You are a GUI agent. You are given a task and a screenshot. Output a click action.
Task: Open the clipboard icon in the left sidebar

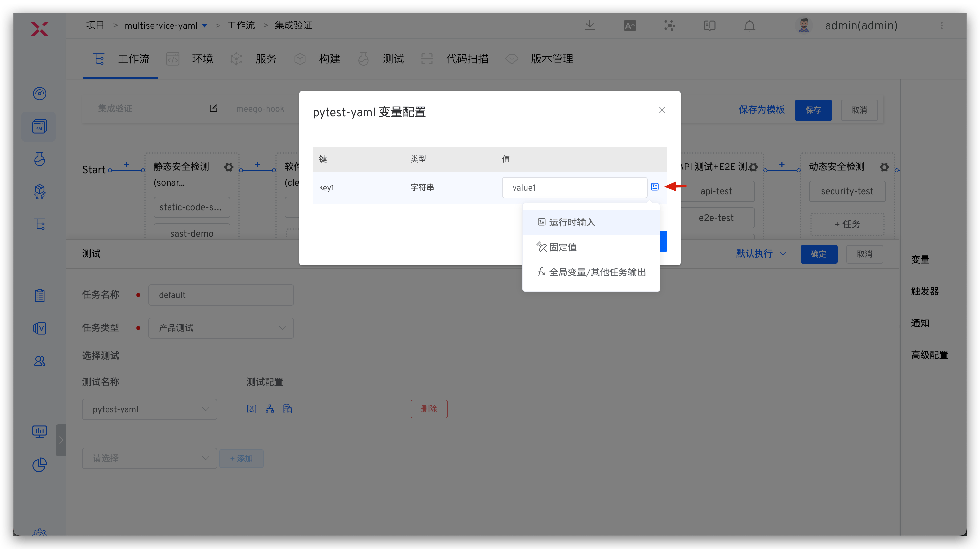(x=40, y=295)
